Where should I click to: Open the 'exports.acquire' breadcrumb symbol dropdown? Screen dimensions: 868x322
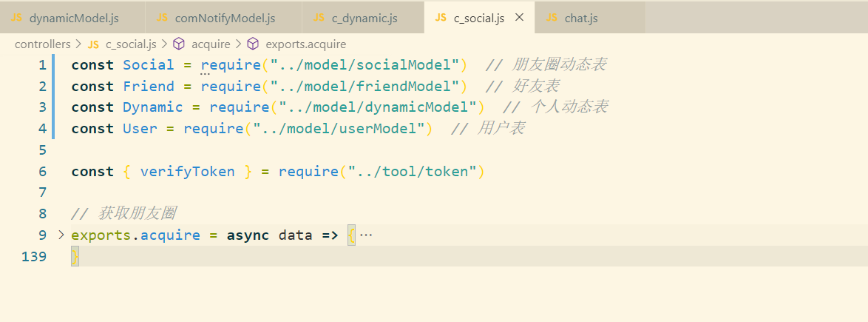(x=305, y=44)
